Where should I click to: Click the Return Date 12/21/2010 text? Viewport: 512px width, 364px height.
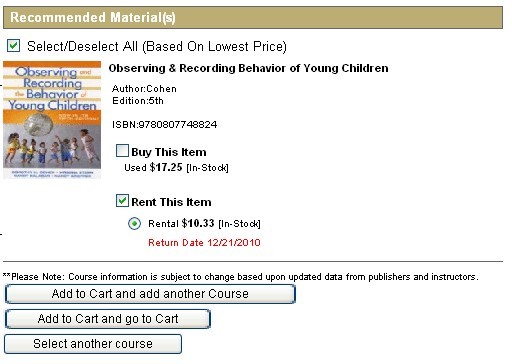tap(204, 242)
